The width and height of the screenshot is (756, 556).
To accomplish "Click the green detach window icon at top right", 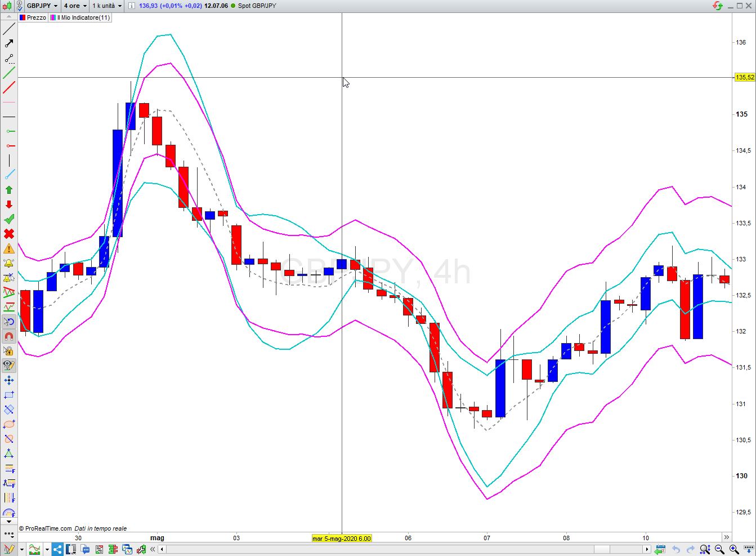I will [x=717, y=6].
